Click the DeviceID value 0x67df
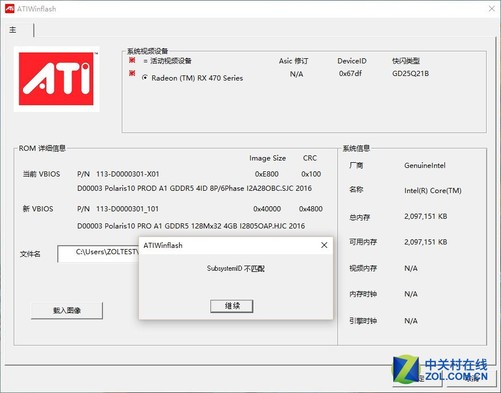This screenshot has width=501, height=393. pyautogui.click(x=350, y=74)
